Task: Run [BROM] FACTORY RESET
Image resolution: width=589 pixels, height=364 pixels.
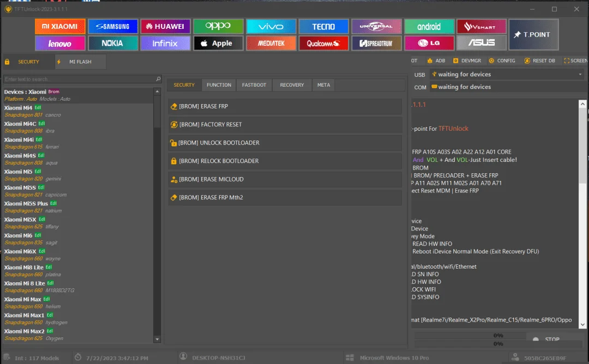Action: pos(285,124)
